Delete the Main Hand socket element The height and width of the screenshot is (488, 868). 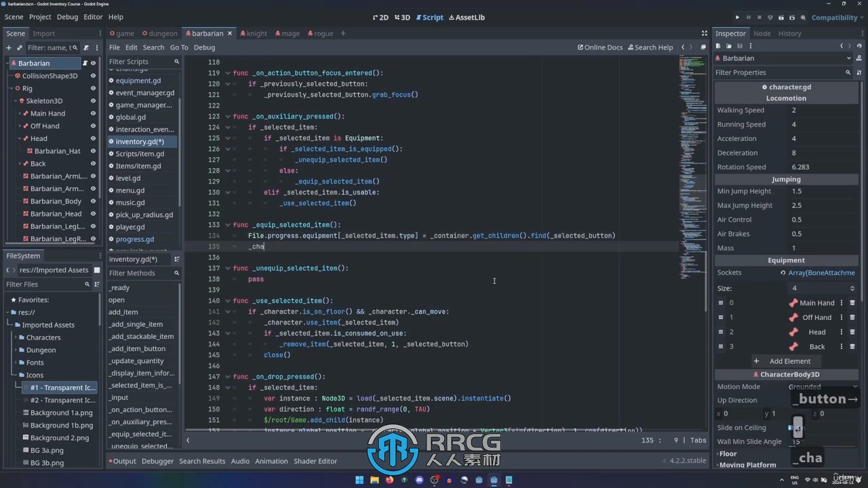(852, 303)
